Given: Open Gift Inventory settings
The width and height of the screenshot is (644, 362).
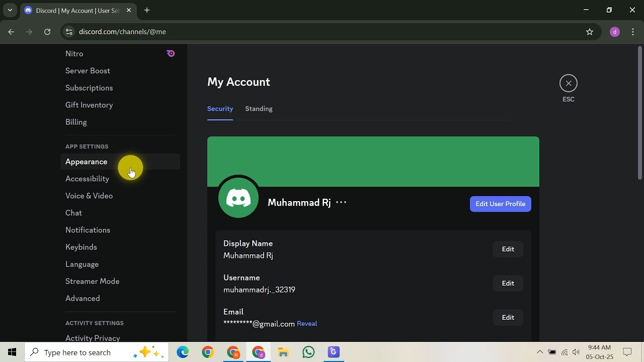Looking at the screenshot, I should click(120, 105).
